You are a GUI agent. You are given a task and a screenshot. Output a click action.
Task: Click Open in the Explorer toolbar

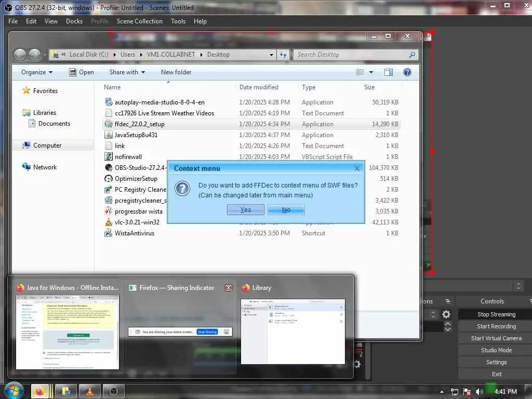[82, 72]
